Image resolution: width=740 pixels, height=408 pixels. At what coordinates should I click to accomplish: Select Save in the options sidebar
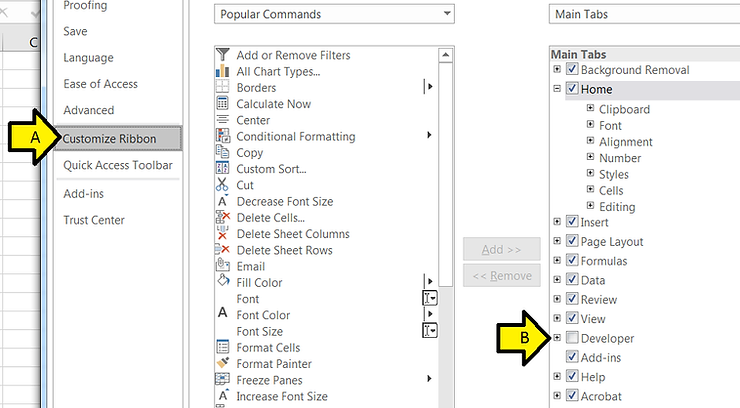(x=75, y=31)
